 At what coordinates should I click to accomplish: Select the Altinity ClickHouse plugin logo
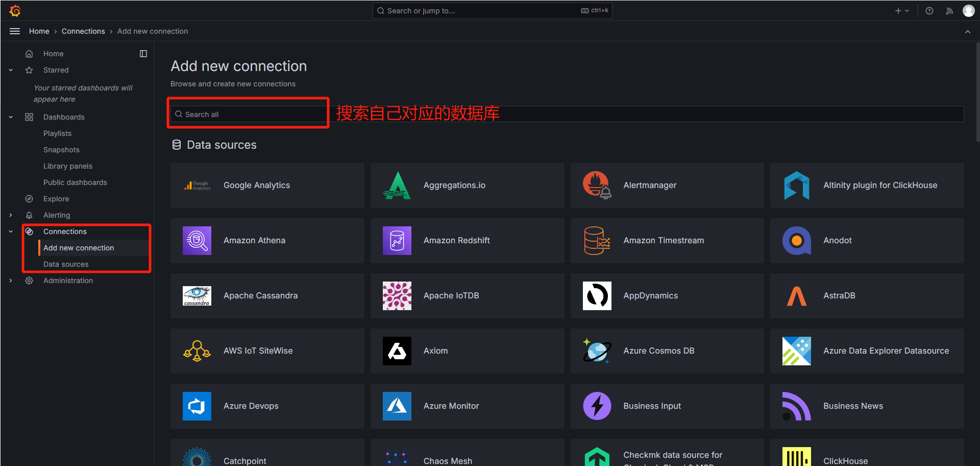[797, 185]
